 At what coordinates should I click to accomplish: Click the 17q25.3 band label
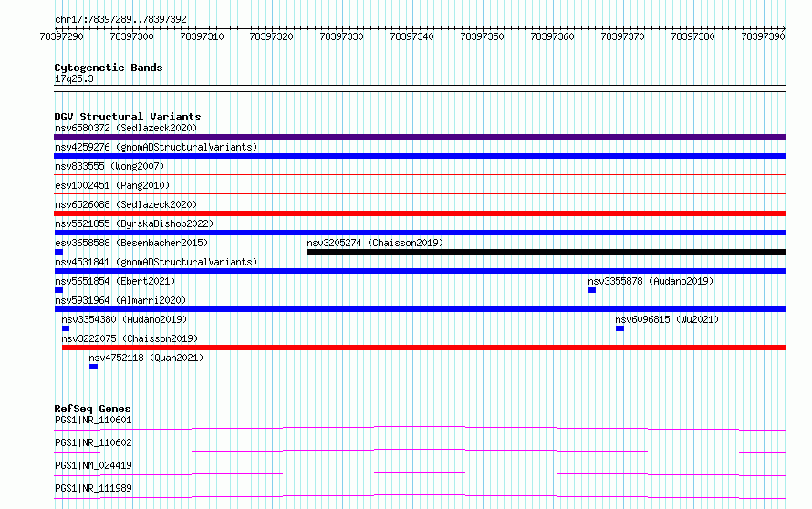coord(74,78)
